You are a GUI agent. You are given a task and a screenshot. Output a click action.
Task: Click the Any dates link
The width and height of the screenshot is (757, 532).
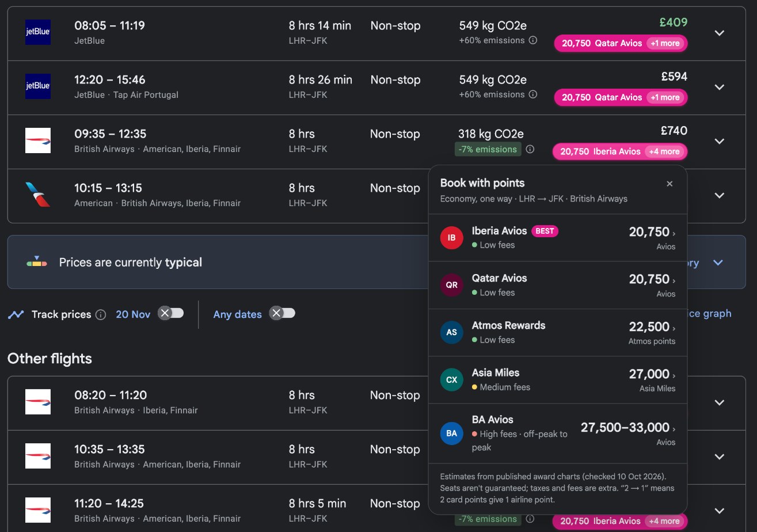click(237, 314)
